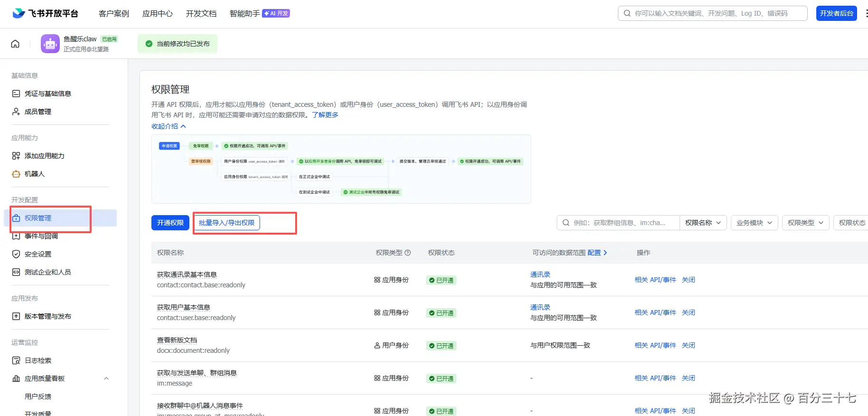Image resolution: width=868 pixels, height=416 pixels.
Task: Click the 开发者后台 button
Action: tap(837, 13)
